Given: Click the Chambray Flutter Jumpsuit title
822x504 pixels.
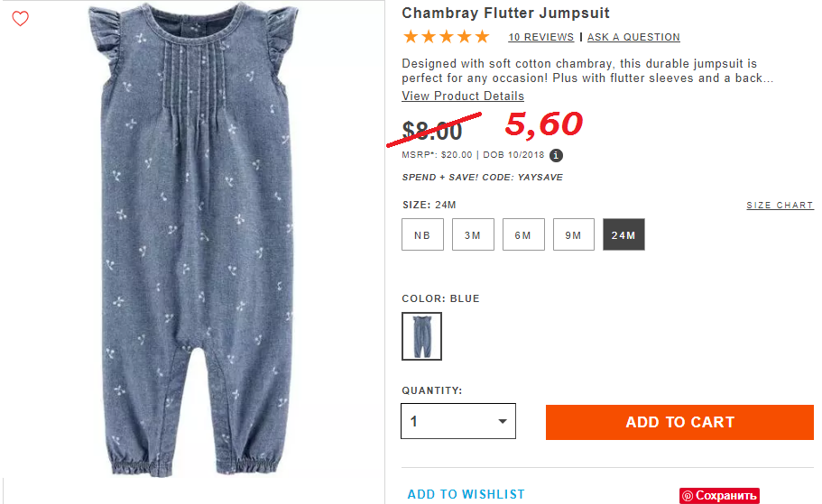Looking at the screenshot, I should click(505, 14).
